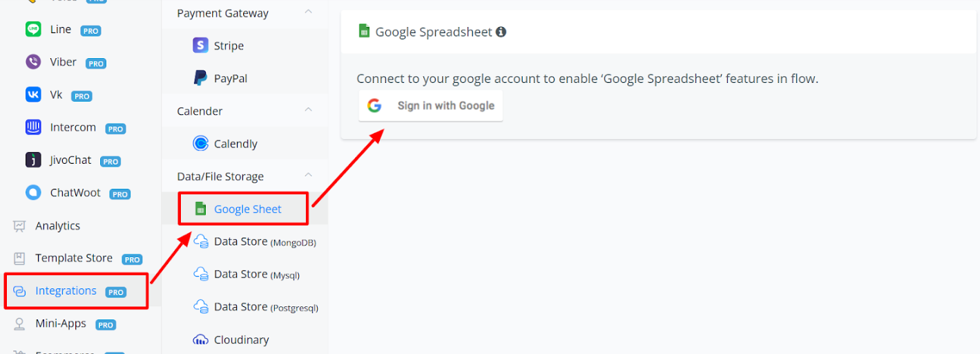Viewport: 980px width, 354px height.
Task: Click the Calendly logo icon
Action: click(x=201, y=144)
